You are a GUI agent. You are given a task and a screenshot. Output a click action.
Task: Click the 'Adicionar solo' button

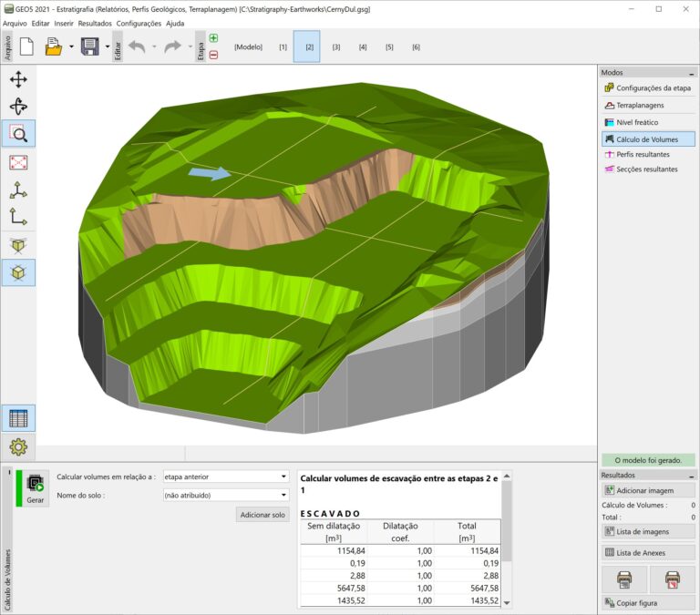click(x=262, y=515)
